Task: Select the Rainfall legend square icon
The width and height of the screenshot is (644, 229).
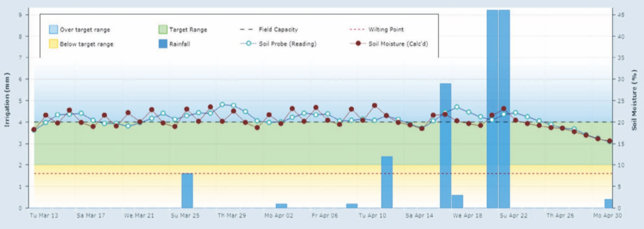Action: 162,44
